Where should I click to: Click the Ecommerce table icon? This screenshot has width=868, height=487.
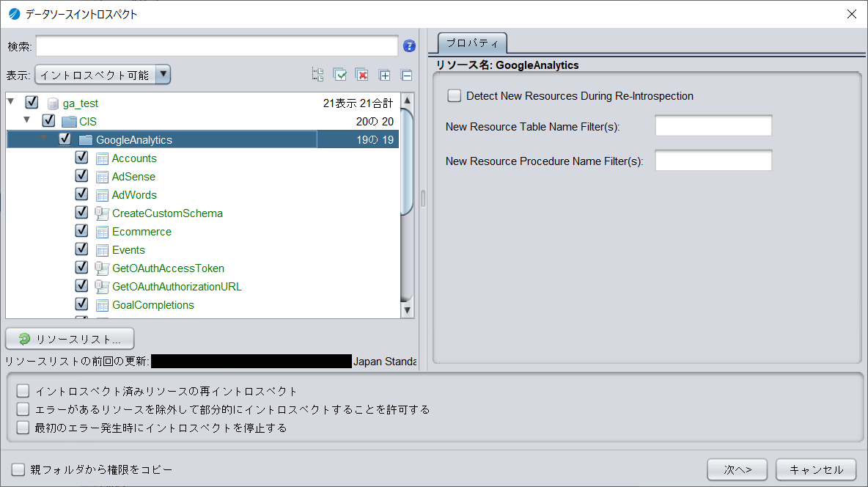102,232
